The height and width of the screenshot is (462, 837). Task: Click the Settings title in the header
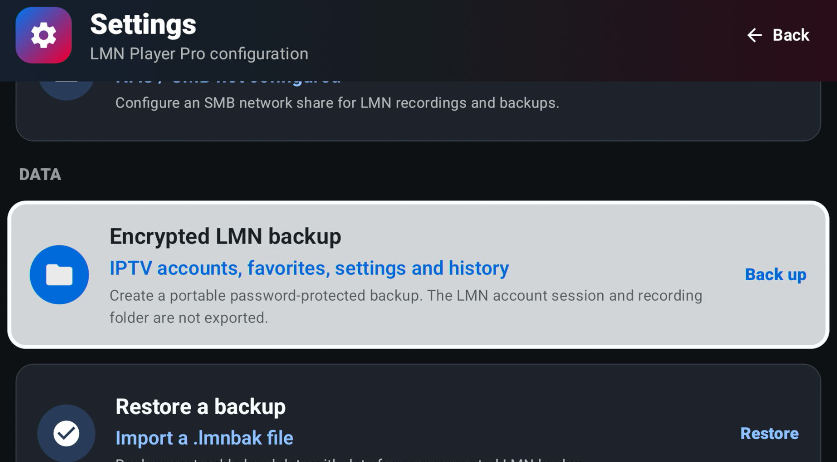click(143, 25)
